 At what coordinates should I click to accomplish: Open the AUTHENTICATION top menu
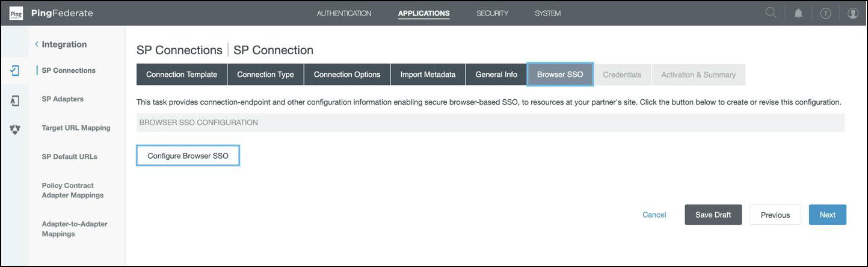(x=344, y=13)
